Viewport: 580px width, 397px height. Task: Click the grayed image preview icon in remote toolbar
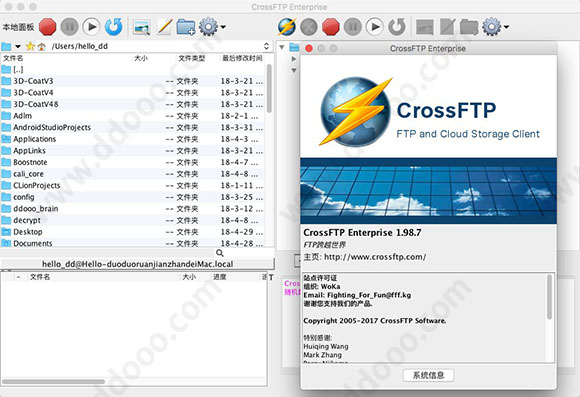pyautogui.click(x=425, y=27)
